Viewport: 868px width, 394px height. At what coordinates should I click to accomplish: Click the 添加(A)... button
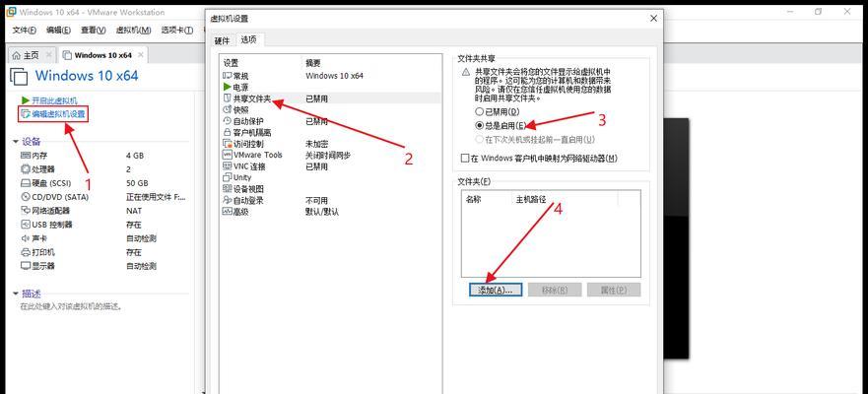(x=496, y=290)
